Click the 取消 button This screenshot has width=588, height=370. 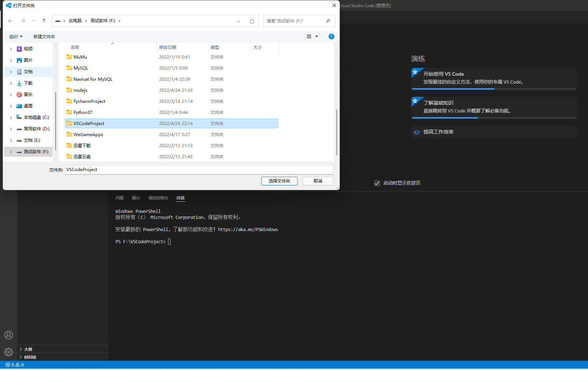[318, 181]
